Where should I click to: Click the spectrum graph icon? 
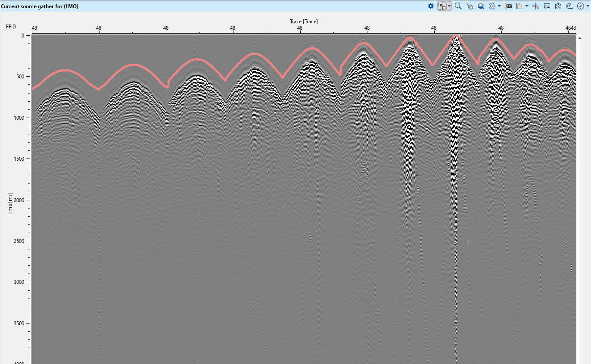click(x=519, y=6)
